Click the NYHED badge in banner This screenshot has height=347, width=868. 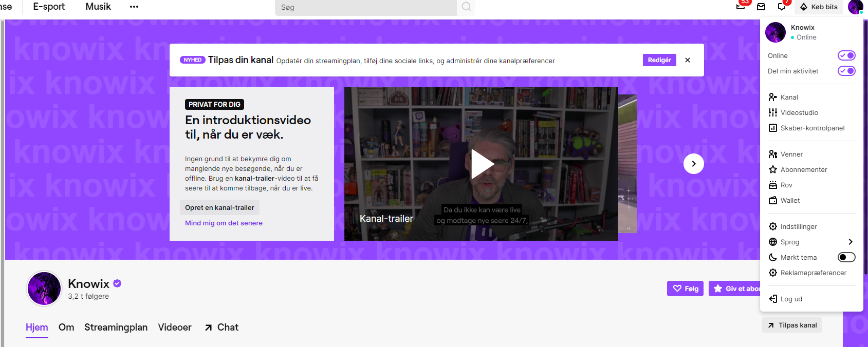(x=193, y=60)
